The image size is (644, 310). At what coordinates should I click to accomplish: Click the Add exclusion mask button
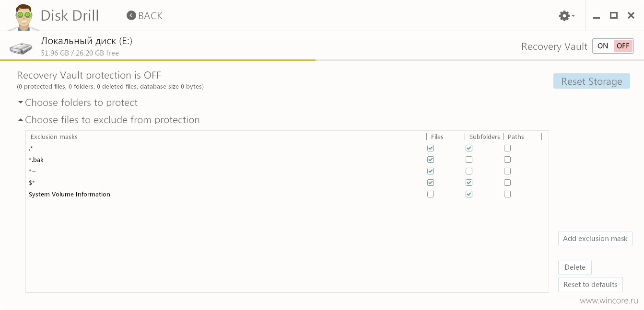point(595,239)
